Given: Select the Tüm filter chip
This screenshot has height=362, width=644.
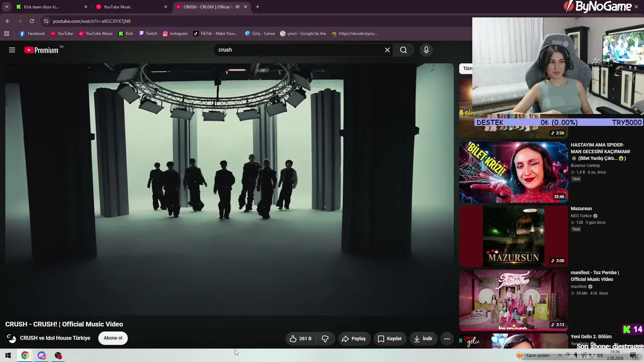Looking at the screenshot, I should pos(467,68).
